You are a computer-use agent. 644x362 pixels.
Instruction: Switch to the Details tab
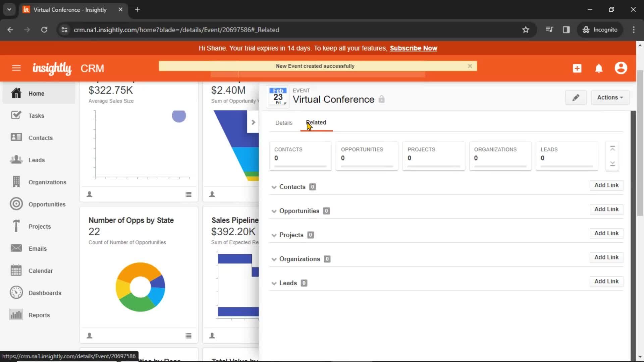(x=284, y=122)
